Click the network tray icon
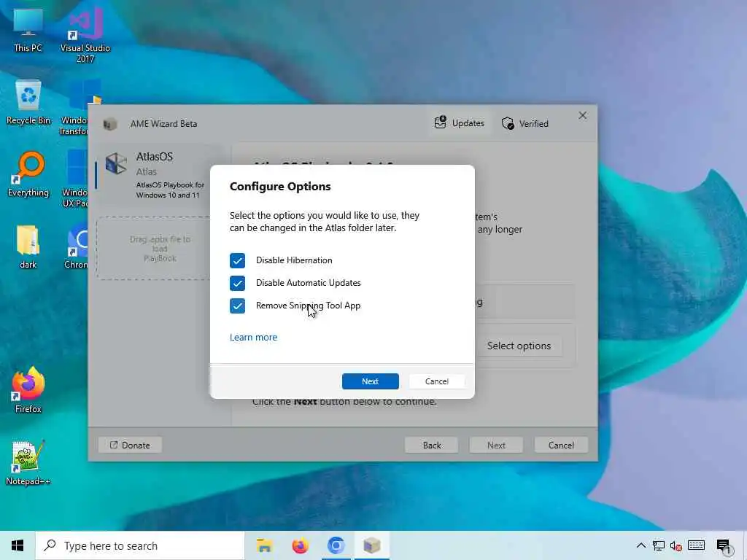This screenshot has height=560, width=747. [x=659, y=545]
